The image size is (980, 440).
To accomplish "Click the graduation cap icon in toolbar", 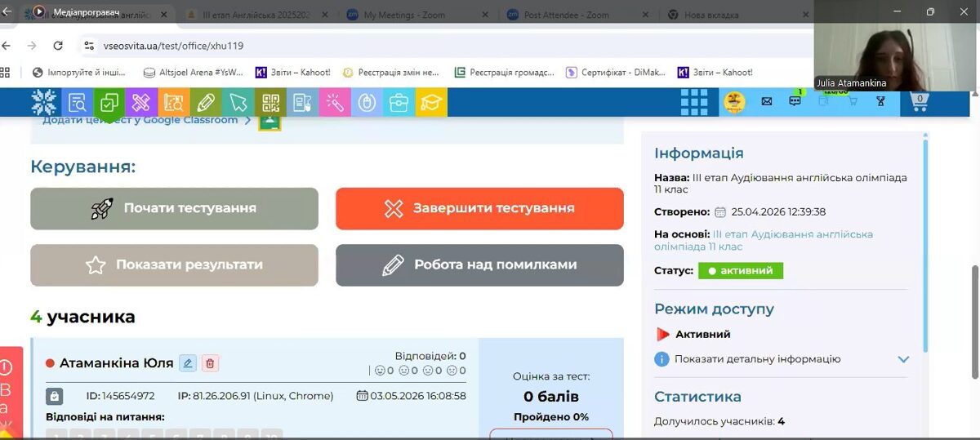I will [x=431, y=103].
